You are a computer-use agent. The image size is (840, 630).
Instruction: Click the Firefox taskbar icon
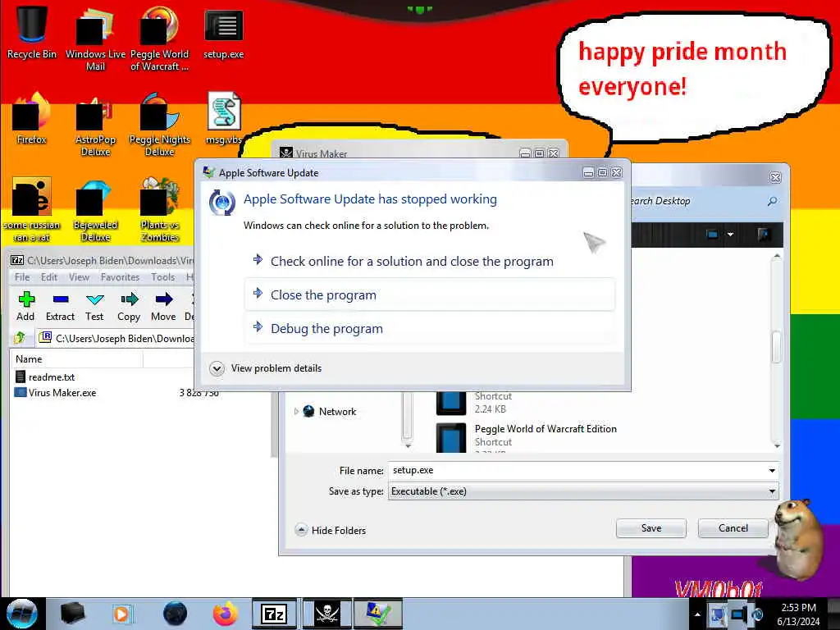click(226, 614)
